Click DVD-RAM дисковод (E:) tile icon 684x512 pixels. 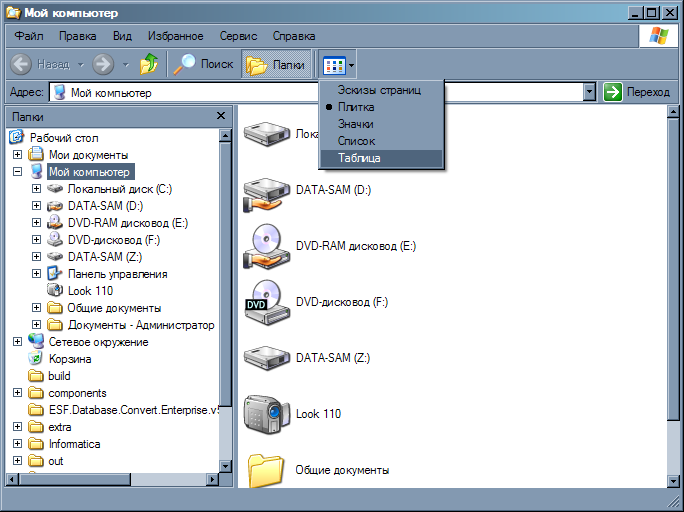[267, 247]
